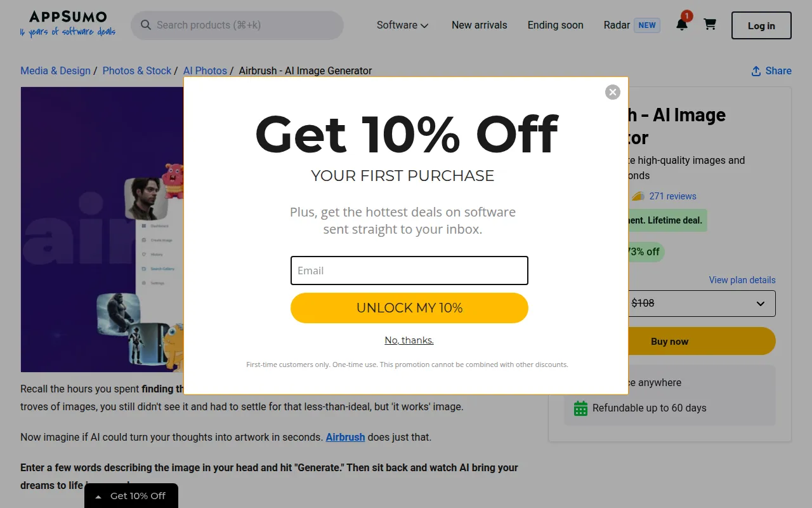Go to New arrivals

[x=480, y=25]
